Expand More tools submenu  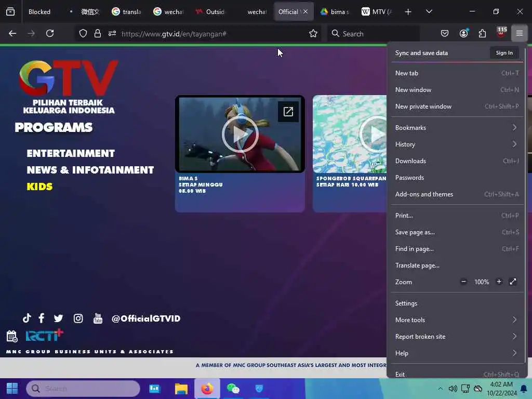coord(457,320)
